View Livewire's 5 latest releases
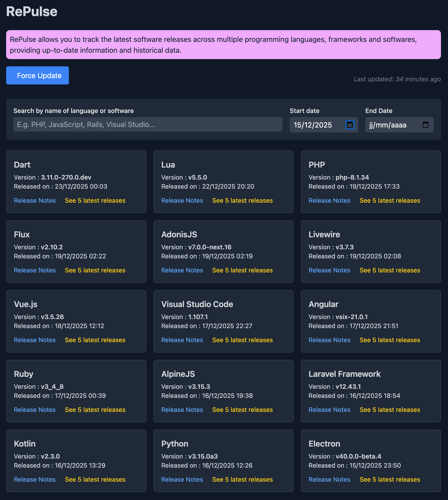The width and height of the screenshot is (448, 500). point(390,270)
